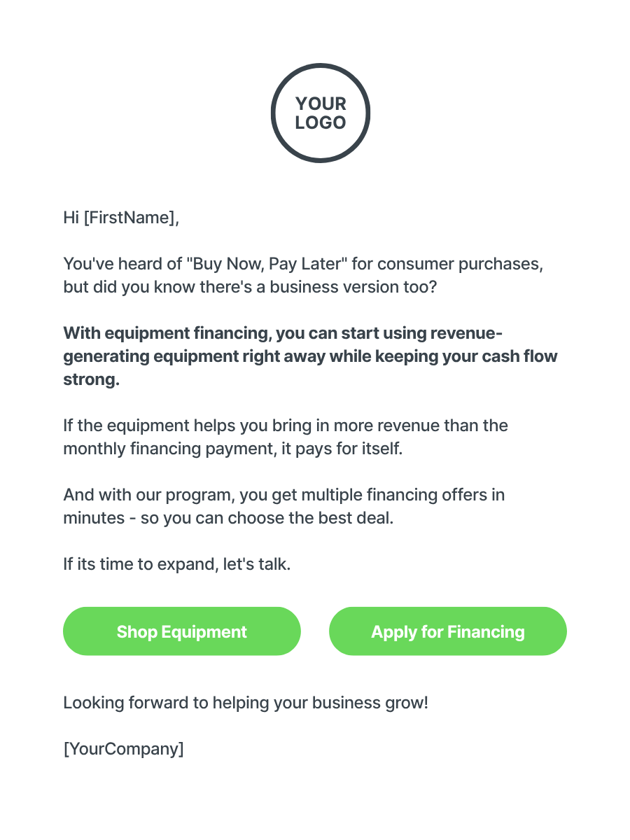Open the Shop Equipment button
This screenshot has width=630, height=840.
[182, 631]
